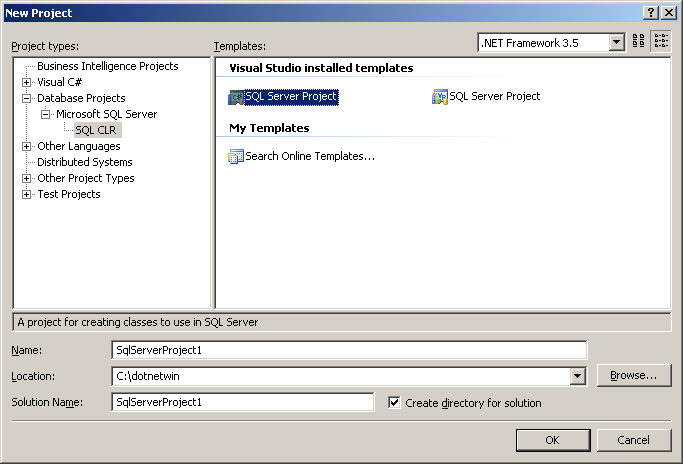Click the highlighted SQL Server Project label
Screen dimensions: 683x464
pos(291,96)
